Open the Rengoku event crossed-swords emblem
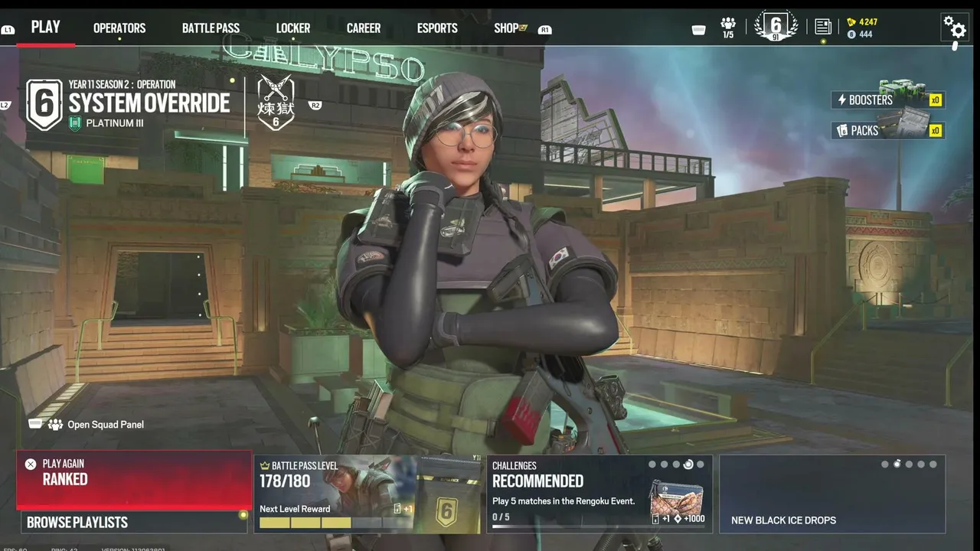 (x=276, y=102)
